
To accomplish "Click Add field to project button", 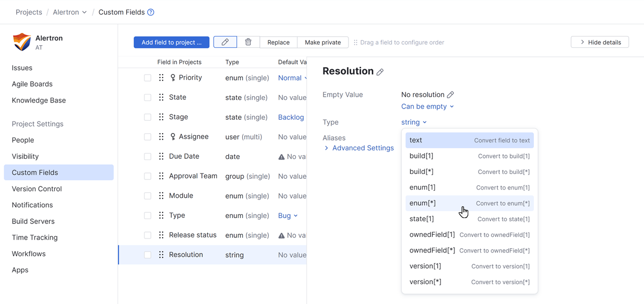I will click(171, 42).
